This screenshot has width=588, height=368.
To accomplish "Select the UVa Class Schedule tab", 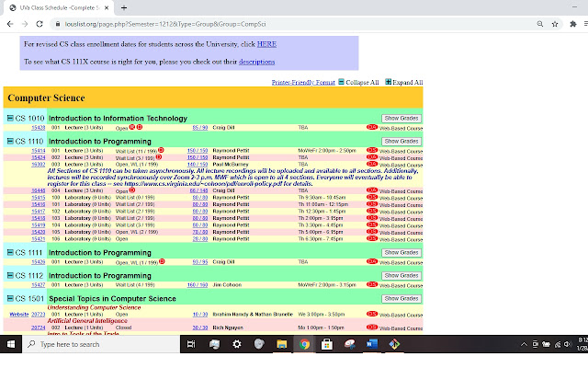I will click(60, 7).
